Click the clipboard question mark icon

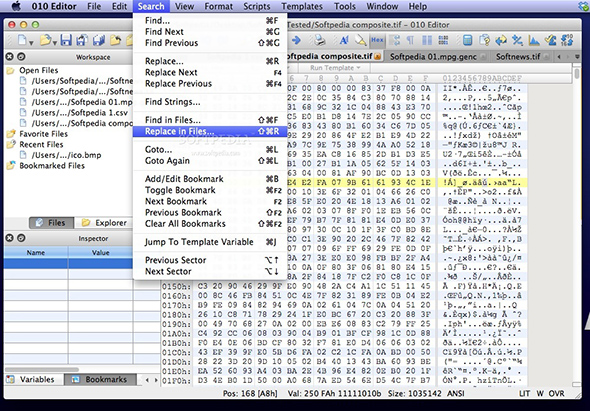point(484,40)
